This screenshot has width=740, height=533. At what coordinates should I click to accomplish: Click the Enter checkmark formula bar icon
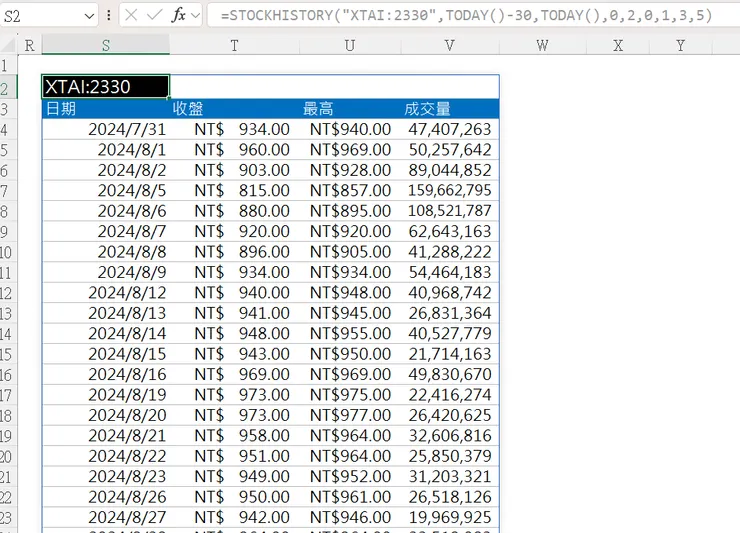click(154, 16)
